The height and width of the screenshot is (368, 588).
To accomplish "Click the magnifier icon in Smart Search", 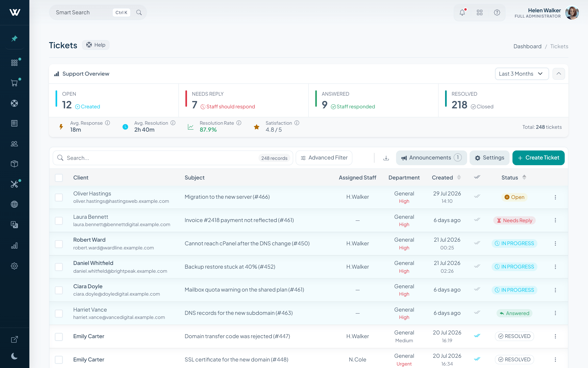I will 139,12.
